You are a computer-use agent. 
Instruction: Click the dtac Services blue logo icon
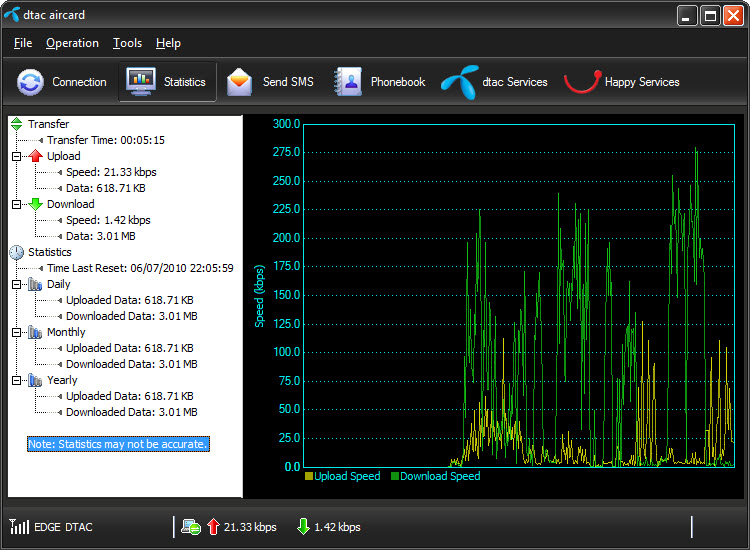460,82
